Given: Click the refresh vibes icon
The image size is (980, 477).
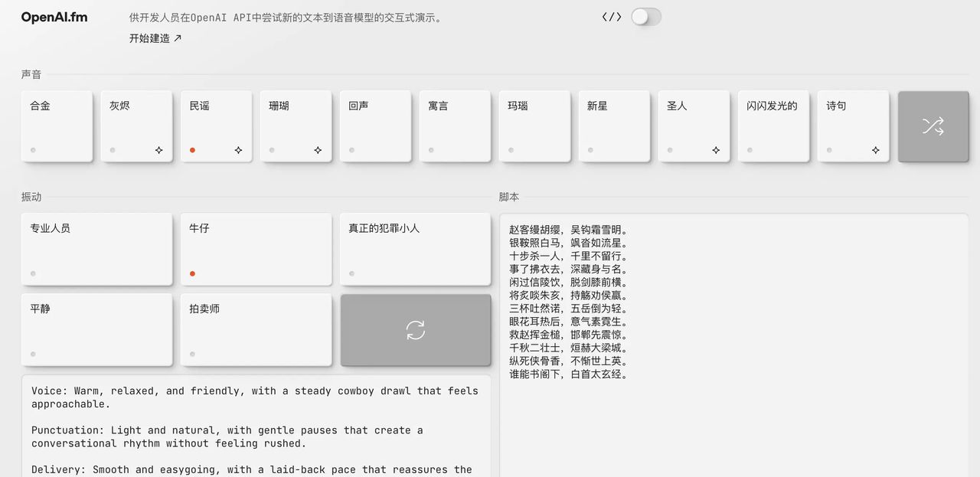Looking at the screenshot, I should 415,329.
